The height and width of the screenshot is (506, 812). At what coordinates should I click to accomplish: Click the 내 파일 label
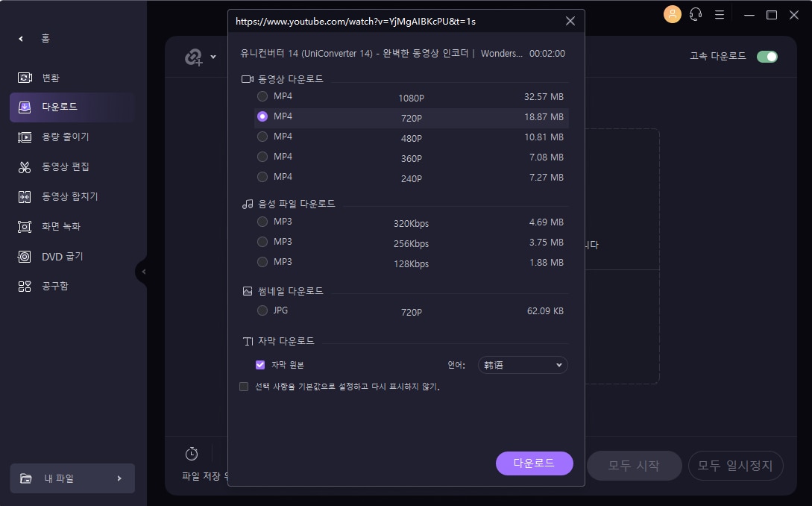[58, 478]
